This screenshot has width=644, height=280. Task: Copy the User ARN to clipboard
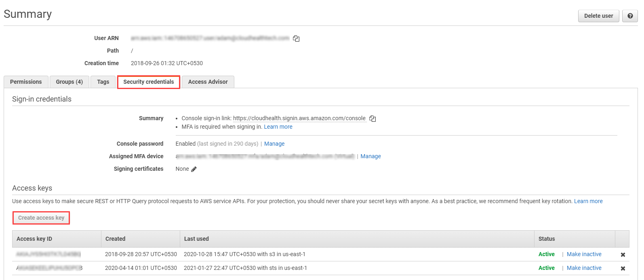[x=296, y=38]
